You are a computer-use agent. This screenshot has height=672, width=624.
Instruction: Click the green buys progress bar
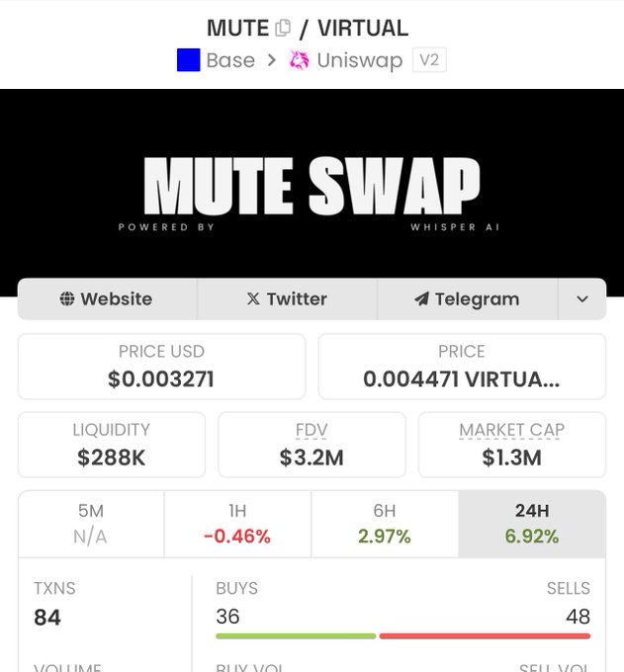(x=296, y=636)
